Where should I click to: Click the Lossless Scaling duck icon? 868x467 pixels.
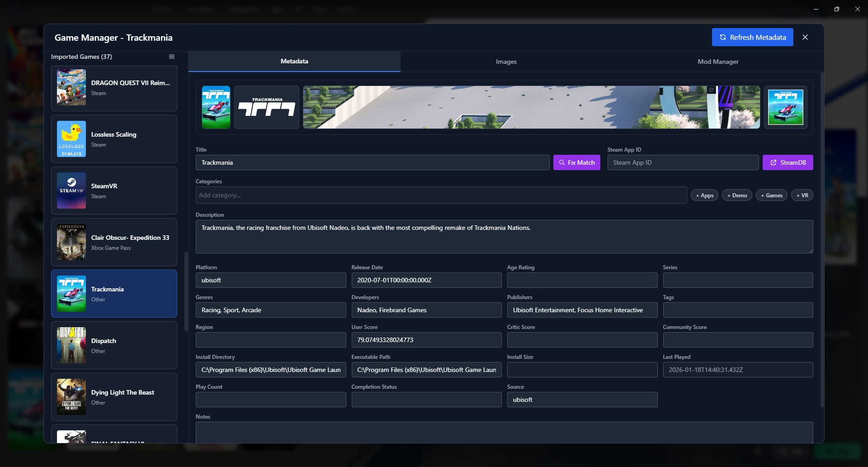pyautogui.click(x=71, y=139)
